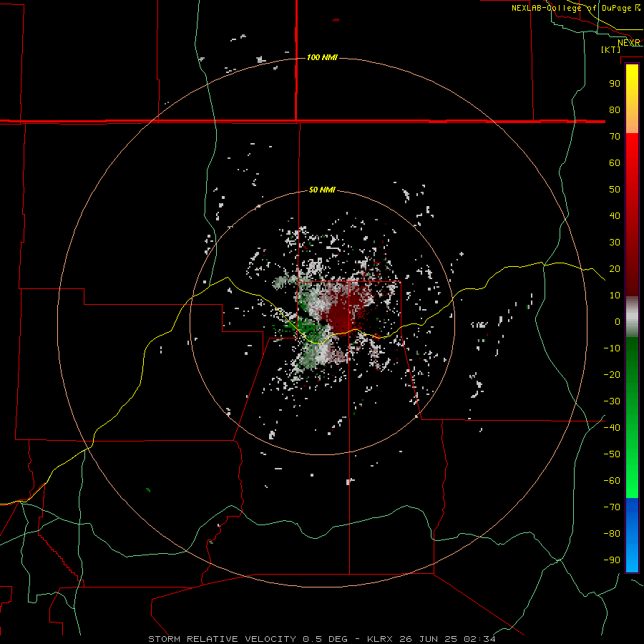The image size is (644, 644).
Task: Click the -40 value on color scale
Action: (612, 428)
